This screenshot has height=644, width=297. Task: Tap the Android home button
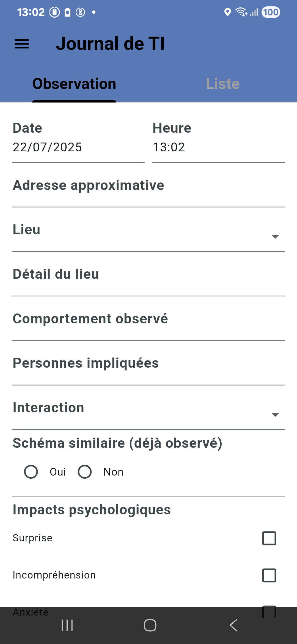(150, 625)
